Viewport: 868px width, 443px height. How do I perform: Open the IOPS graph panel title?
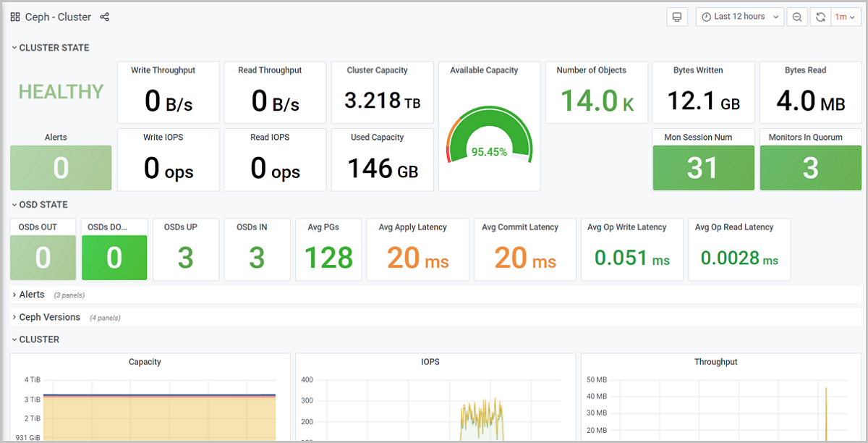click(430, 362)
